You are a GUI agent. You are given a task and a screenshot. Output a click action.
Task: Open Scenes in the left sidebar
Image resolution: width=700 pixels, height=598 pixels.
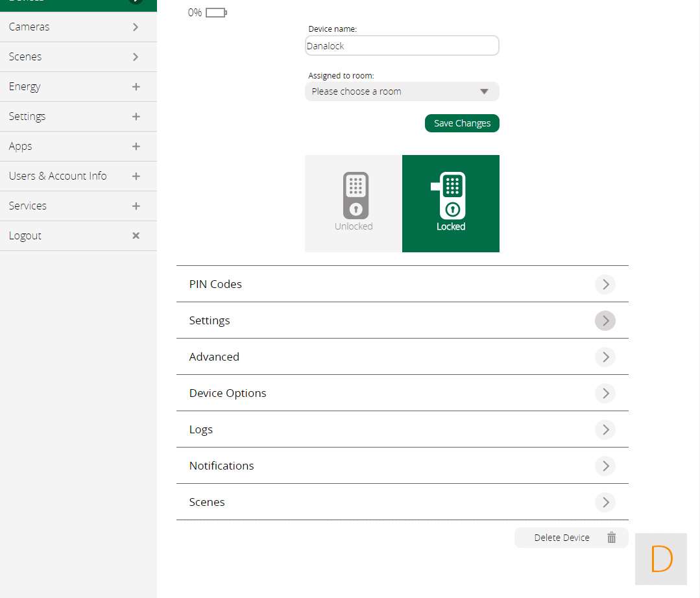click(x=78, y=57)
